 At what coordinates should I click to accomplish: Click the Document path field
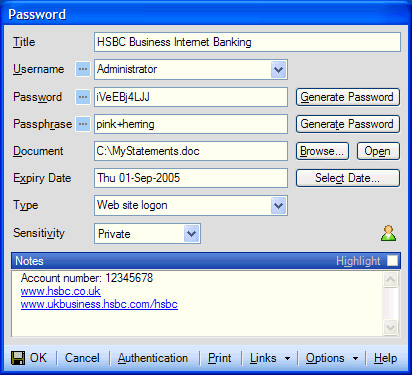[191, 151]
